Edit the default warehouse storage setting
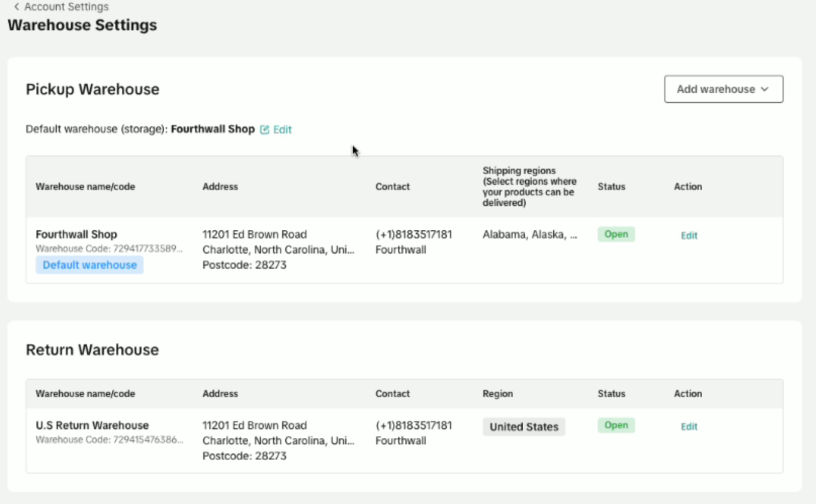 [282, 129]
